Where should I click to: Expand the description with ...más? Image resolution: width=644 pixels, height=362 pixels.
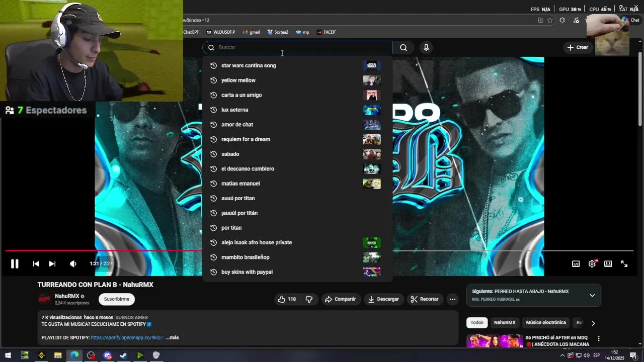[x=172, y=337]
